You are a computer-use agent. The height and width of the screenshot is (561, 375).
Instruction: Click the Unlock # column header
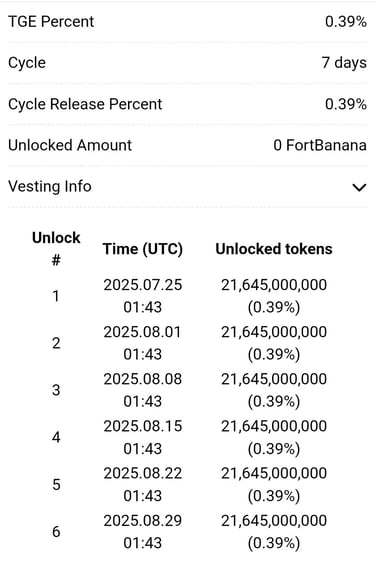56,249
